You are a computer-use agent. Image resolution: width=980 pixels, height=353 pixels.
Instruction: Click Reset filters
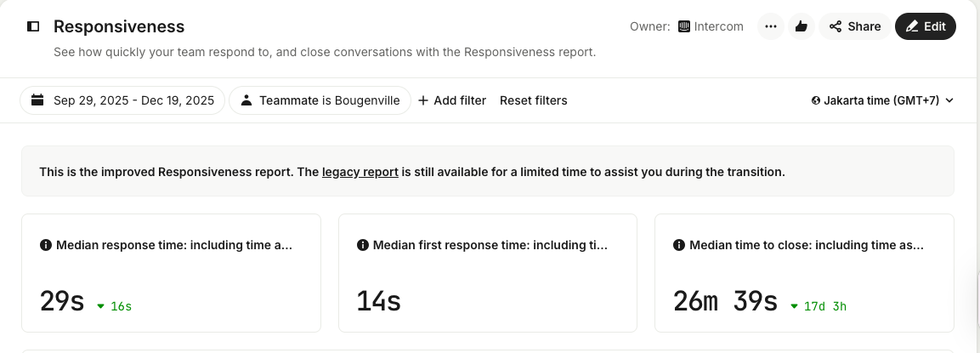pyautogui.click(x=534, y=100)
